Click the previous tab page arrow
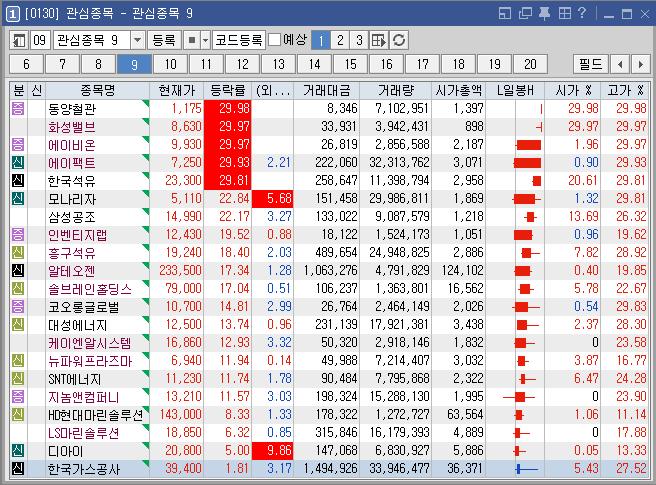Image resolution: width=656 pixels, height=485 pixels. pos(620,64)
